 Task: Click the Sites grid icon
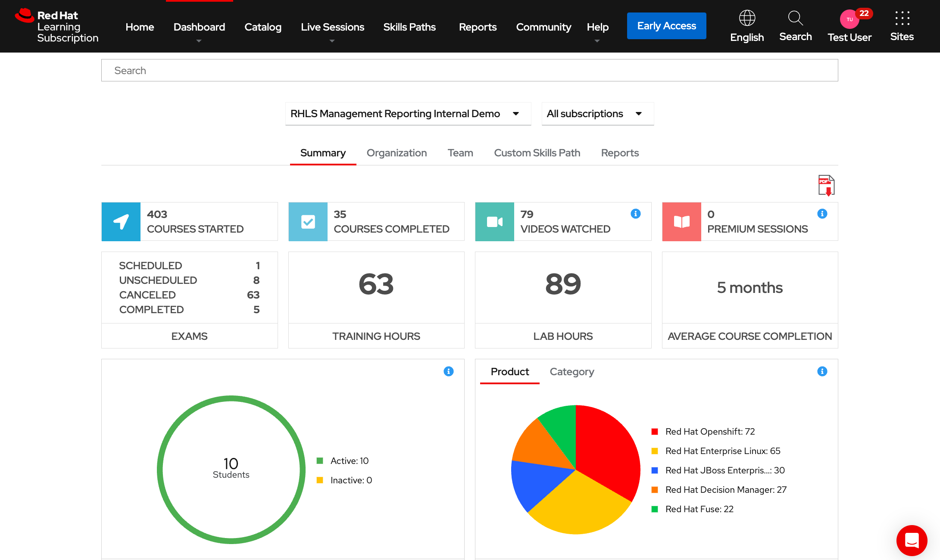[x=902, y=18]
